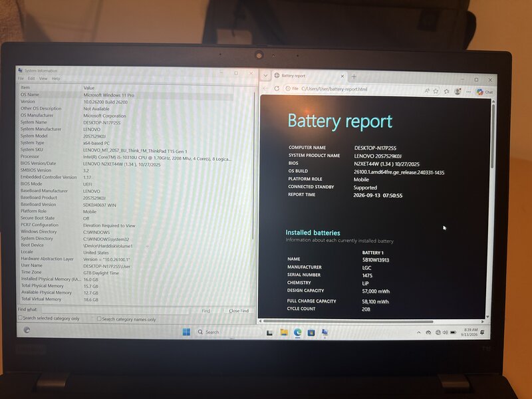Go back in the Edge browser
Viewport: 532px width, 399px height.
(265, 88)
